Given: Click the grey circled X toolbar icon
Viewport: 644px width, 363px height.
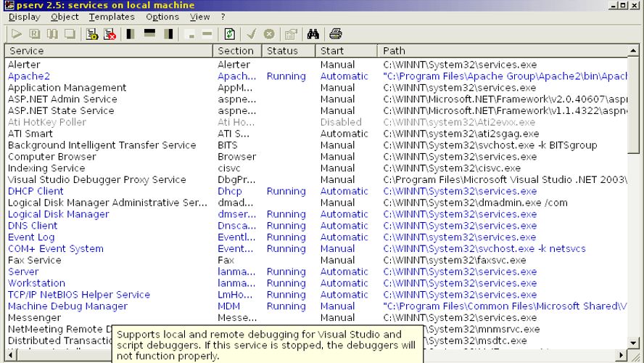Looking at the screenshot, I should tap(269, 33).
